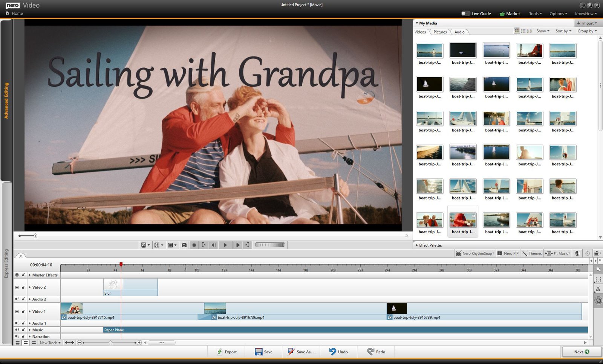
Task: Hide the Video 2 track
Action: click(17, 287)
